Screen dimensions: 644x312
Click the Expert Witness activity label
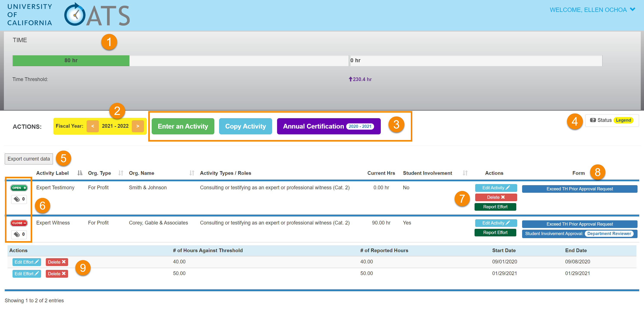(x=53, y=223)
